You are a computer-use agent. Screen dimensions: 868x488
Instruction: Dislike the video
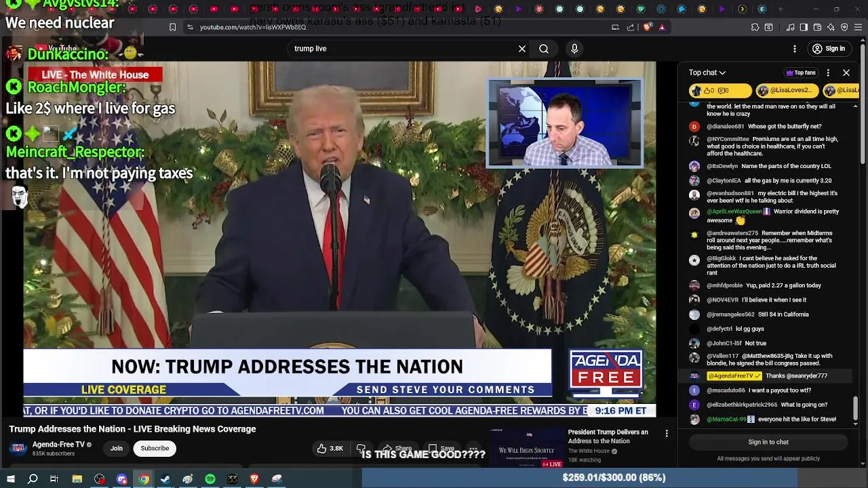(361, 448)
